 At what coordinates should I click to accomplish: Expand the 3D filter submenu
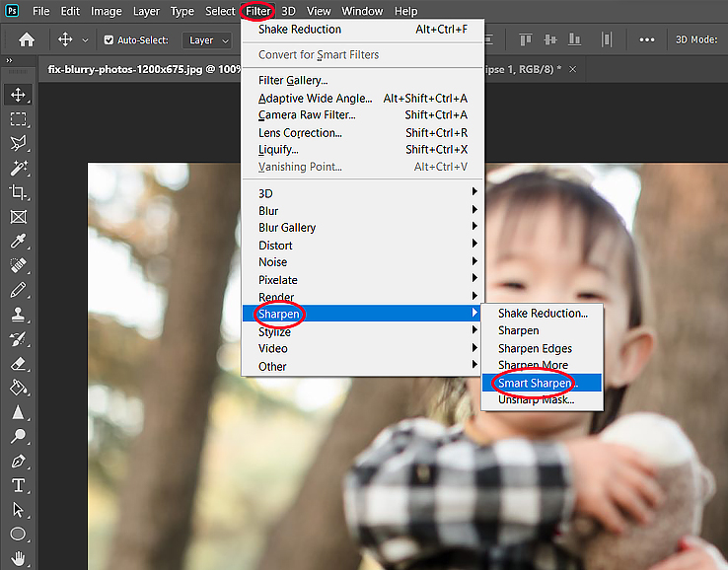click(x=362, y=193)
